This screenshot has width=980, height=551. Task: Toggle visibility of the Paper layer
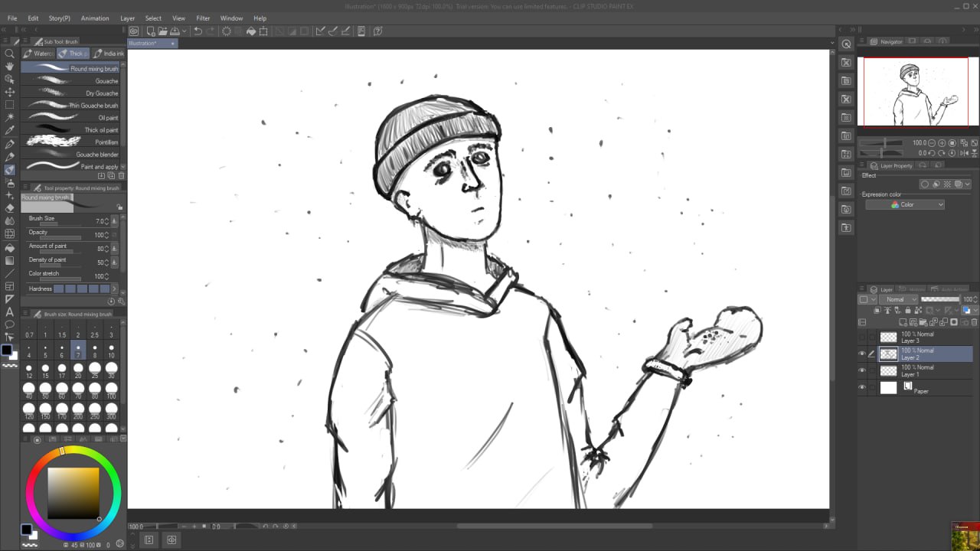pos(862,388)
